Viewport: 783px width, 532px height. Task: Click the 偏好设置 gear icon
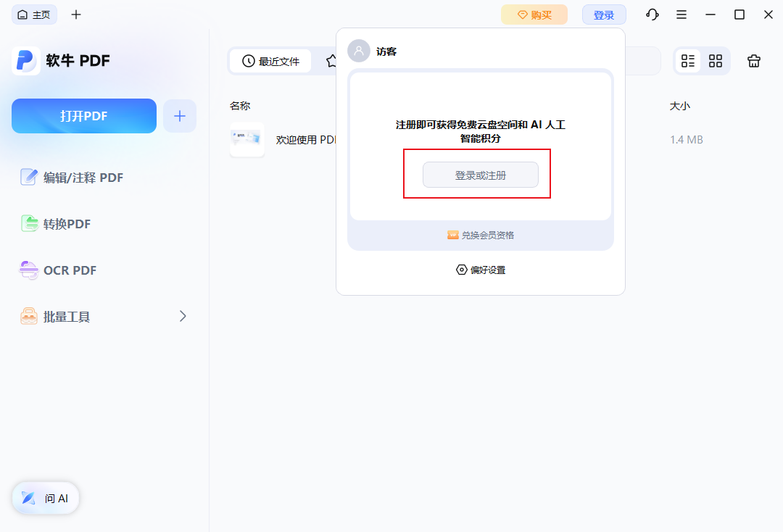tap(461, 270)
